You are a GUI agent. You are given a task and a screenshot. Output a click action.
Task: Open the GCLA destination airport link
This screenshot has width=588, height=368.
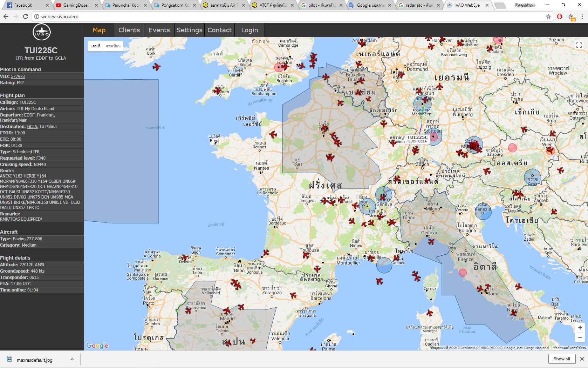[x=32, y=127]
